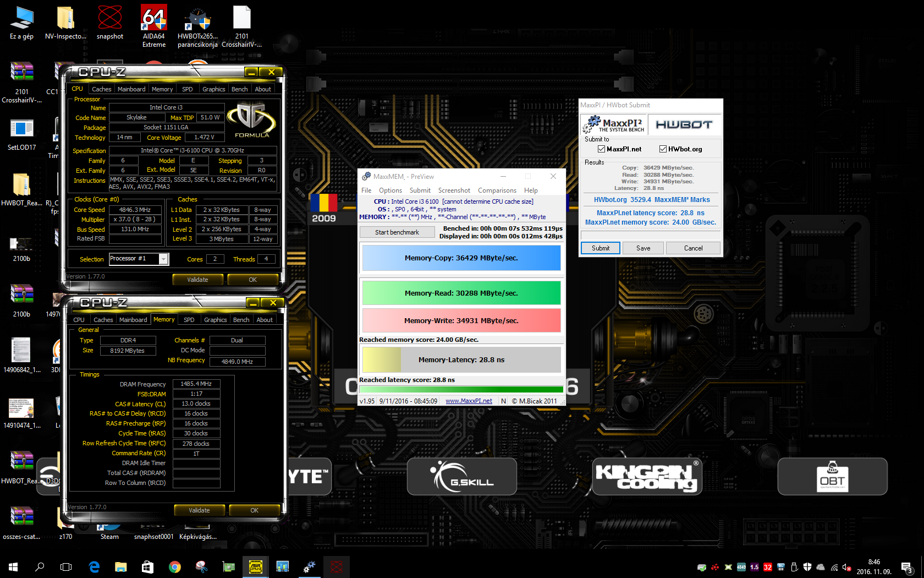This screenshot has height=578, width=924.
Task: Open Bench tab in top CPU-Z
Action: coord(239,89)
